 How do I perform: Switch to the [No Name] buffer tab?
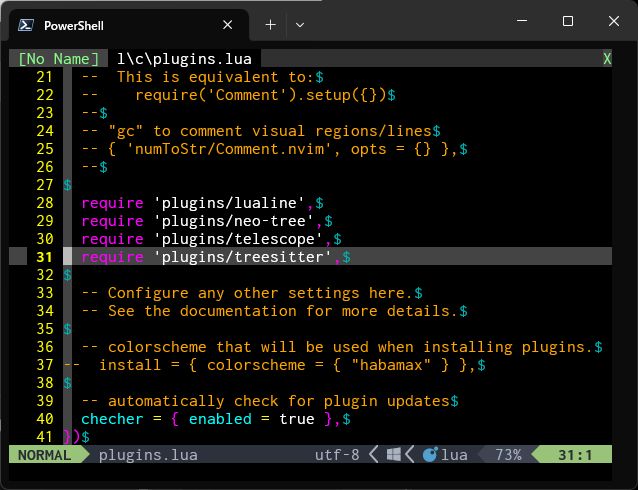[x=59, y=59]
